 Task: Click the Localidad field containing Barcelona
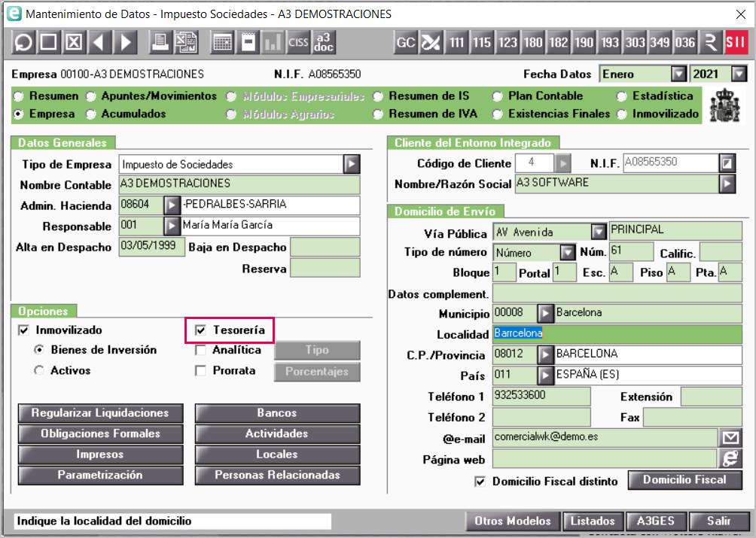(617, 334)
